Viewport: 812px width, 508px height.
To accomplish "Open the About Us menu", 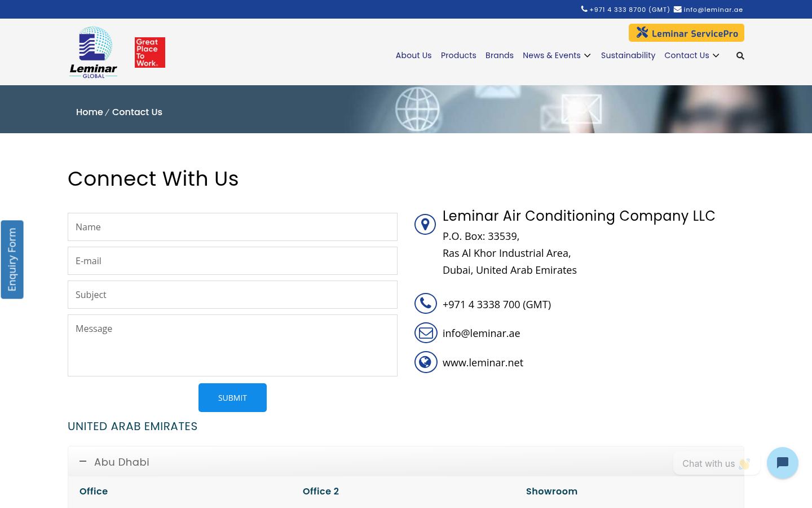I will click(x=413, y=55).
